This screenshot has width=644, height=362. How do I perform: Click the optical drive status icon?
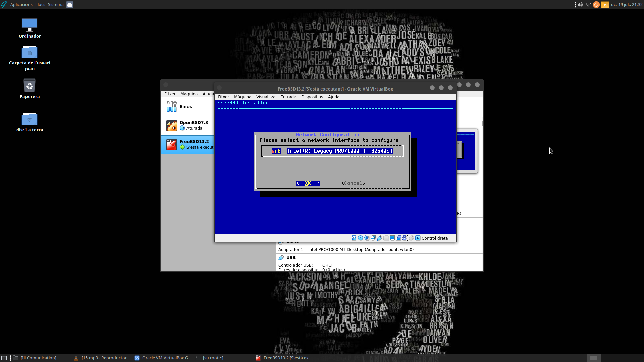pos(360,238)
